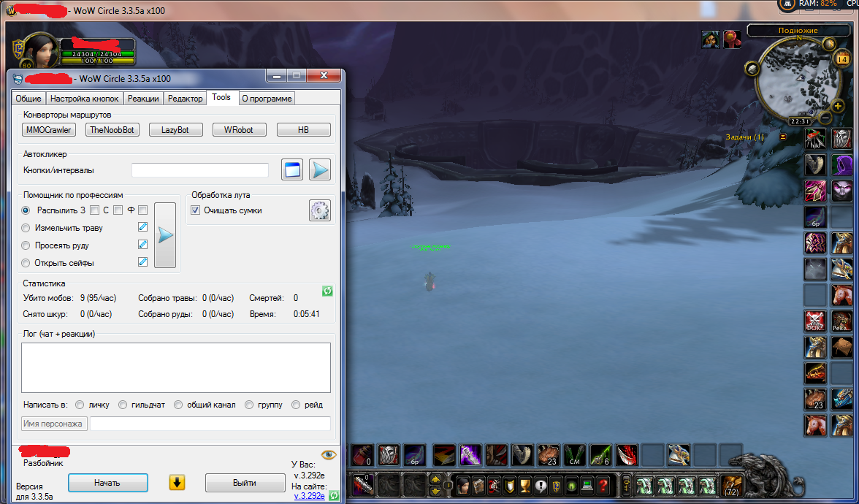The width and height of the screenshot is (859, 504).
Task: Click the MMOCrawler converter button
Action: click(49, 130)
